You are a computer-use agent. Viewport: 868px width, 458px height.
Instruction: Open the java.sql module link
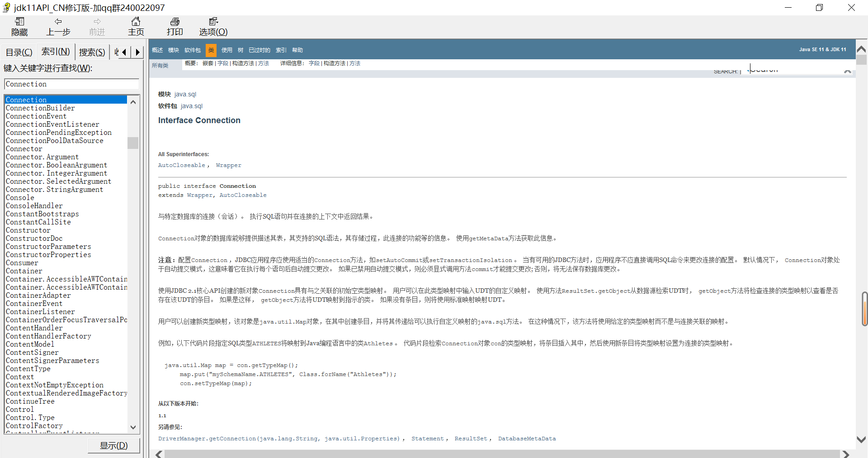pyautogui.click(x=185, y=94)
